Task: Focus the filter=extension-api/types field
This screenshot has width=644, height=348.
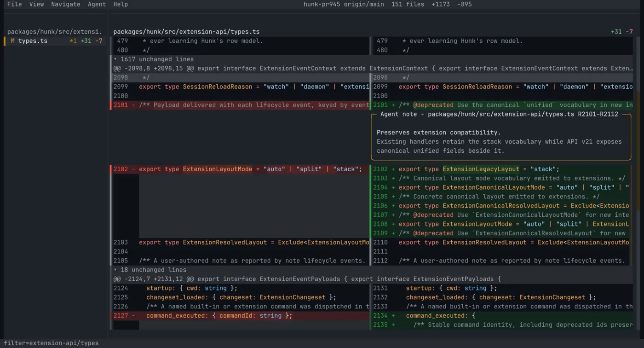Action: pyautogui.click(x=52, y=343)
